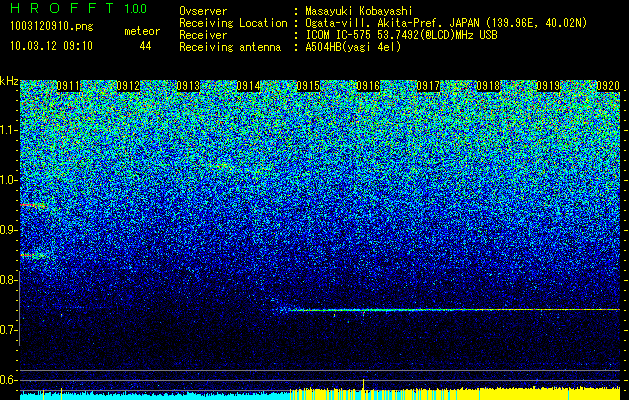Click the HROFFT 1.0.0 title text
The image size is (629, 400).
pos(78,8)
